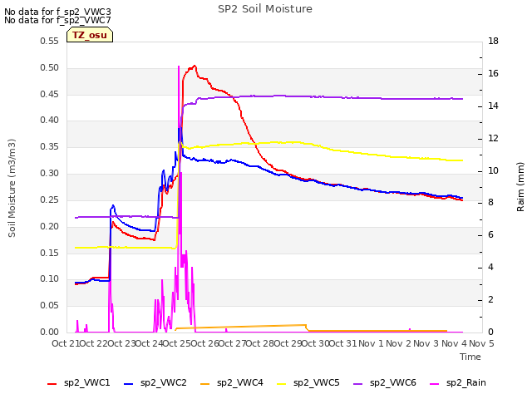
Task: Click the sp2_VWC5 legend entry
Action: tap(308, 383)
